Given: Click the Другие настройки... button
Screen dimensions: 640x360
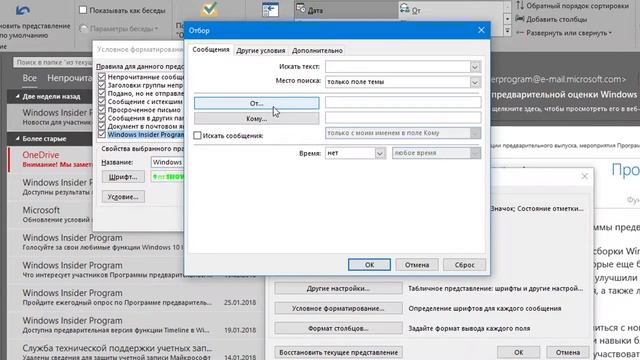Looking at the screenshot, I should coord(338,288).
